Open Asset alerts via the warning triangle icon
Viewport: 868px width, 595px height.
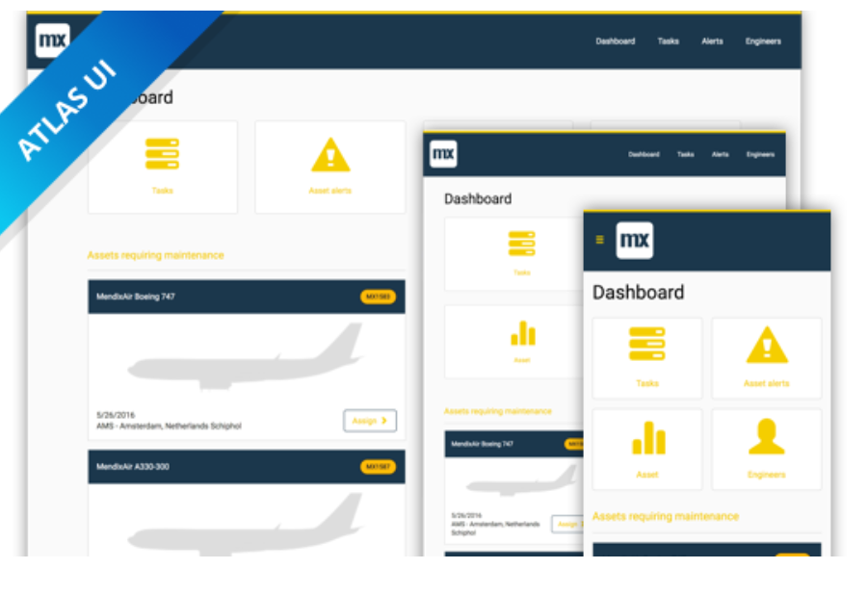click(x=329, y=152)
